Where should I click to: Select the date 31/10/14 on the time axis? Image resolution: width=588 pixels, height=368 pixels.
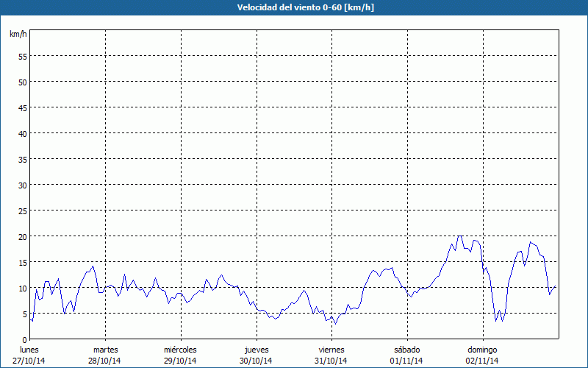[x=331, y=361]
